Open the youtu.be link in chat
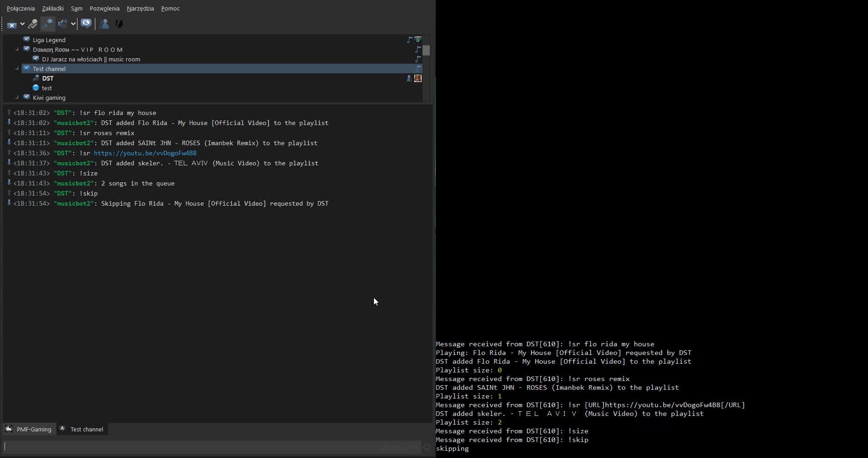This screenshot has height=458, width=868. (145, 153)
